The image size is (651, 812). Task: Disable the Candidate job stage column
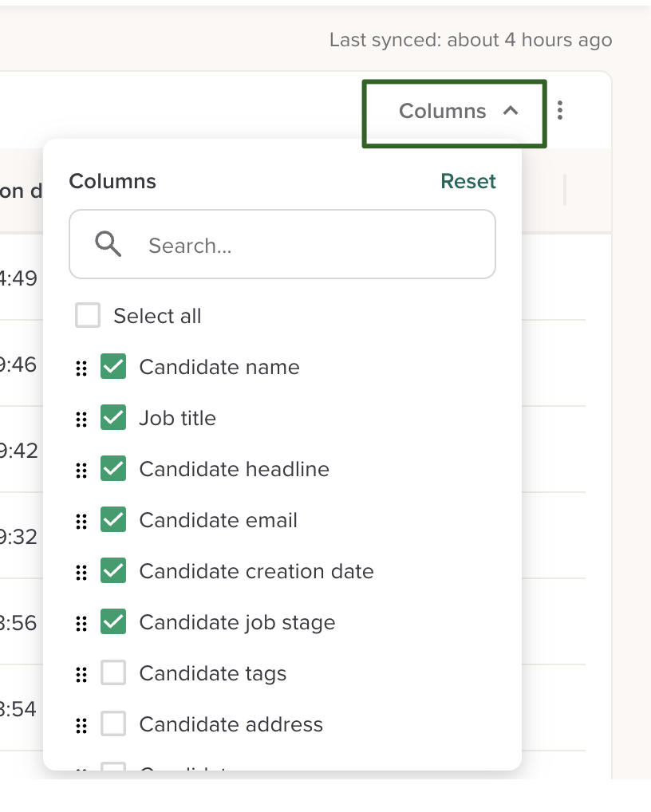tap(113, 622)
